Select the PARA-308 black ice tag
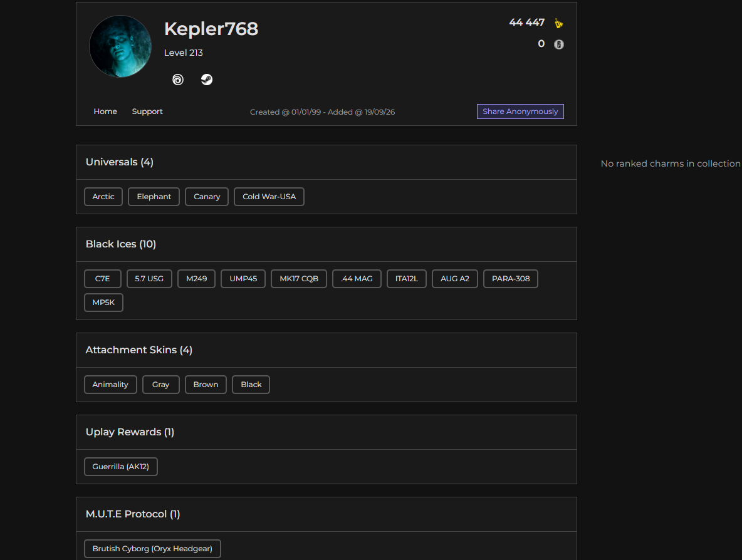 click(511, 279)
